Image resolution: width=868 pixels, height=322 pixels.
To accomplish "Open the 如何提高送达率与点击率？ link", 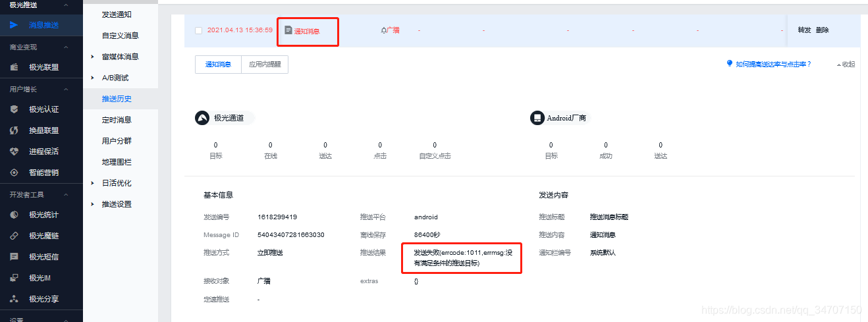I will (x=773, y=64).
